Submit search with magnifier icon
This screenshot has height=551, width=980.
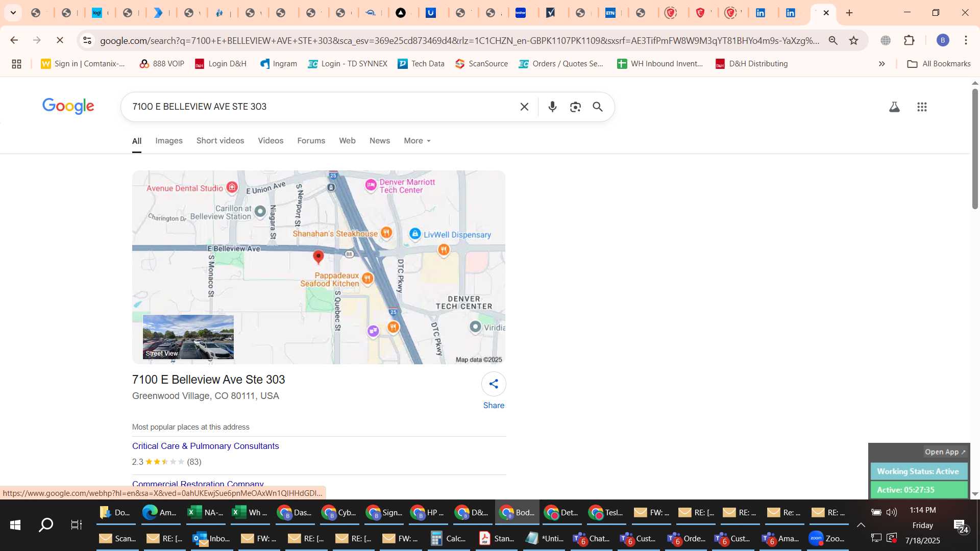point(598,107)
